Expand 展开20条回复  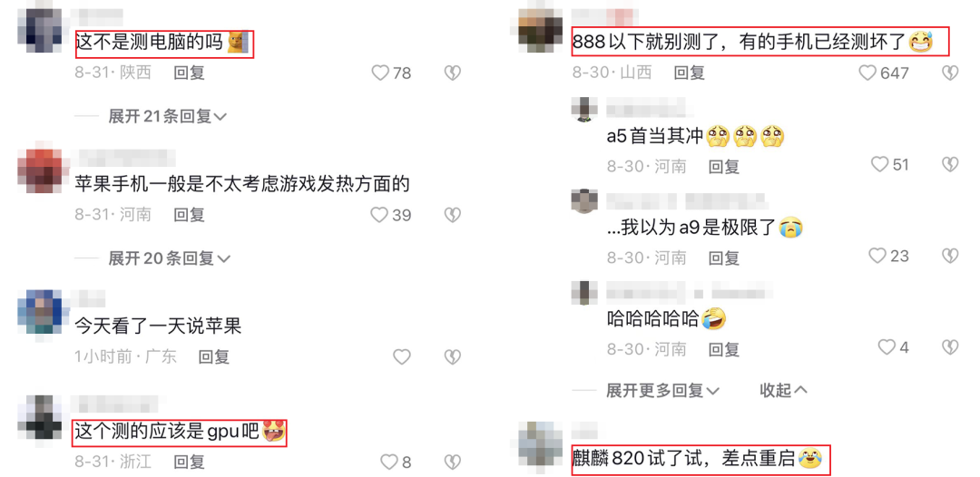pyautogui.click(x=170, y=258)
